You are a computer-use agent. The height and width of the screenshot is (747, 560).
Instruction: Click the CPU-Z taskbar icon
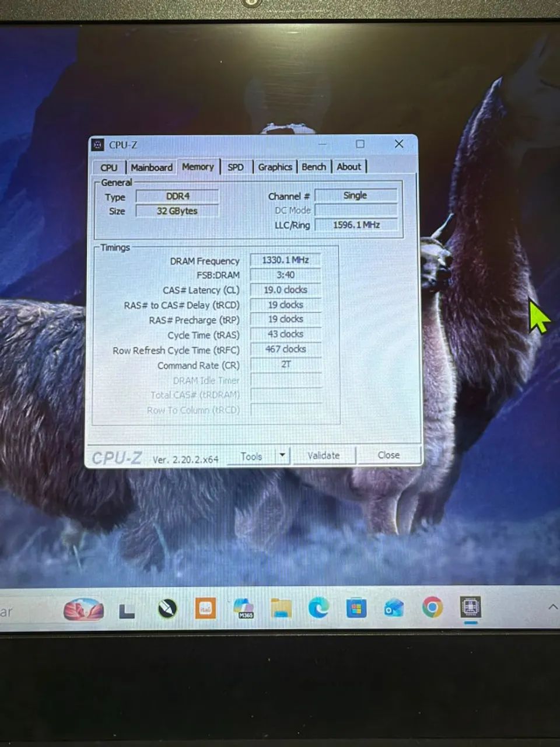(x=470, y=608)
